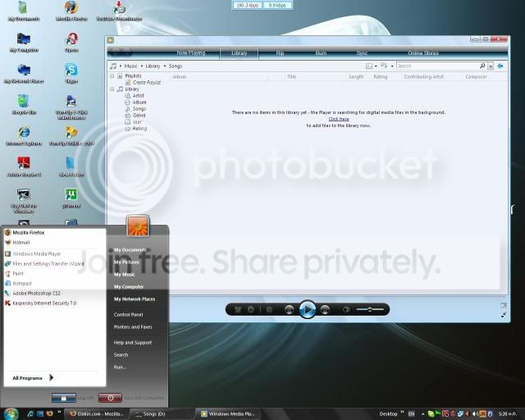Click the Windows Start orb
Viewport: 525px width, 420px height.
[x=11, y=413]
